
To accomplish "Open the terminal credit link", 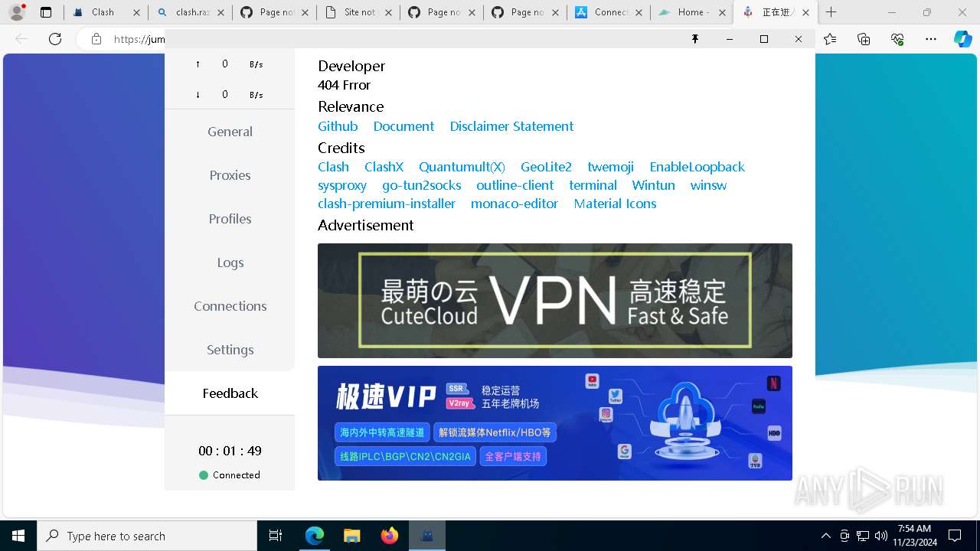I will pos(593,185).
